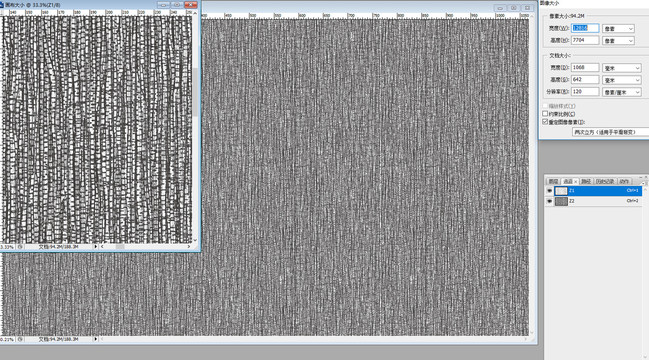Open the Actions (动作) tab
Image resolution: width=649 pixels, height=360 pixels.
pos(624,181)
